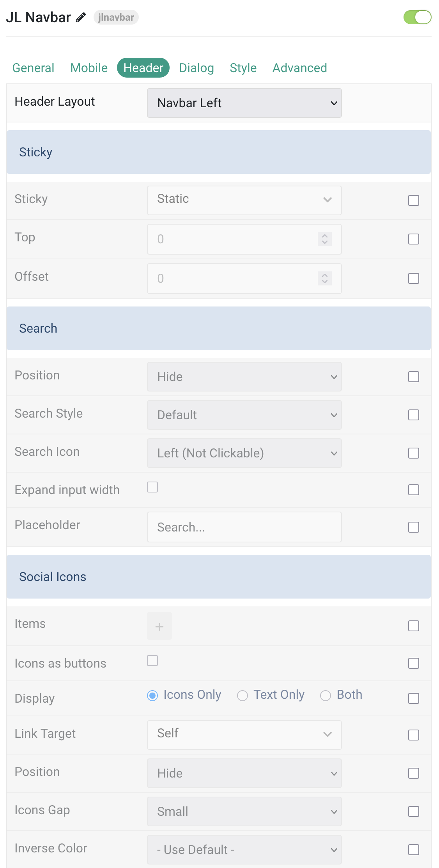439x868 pixels.
Task: Open the Sticky Static dropdown
Action: pyautogui.click(x=244, y=200)
